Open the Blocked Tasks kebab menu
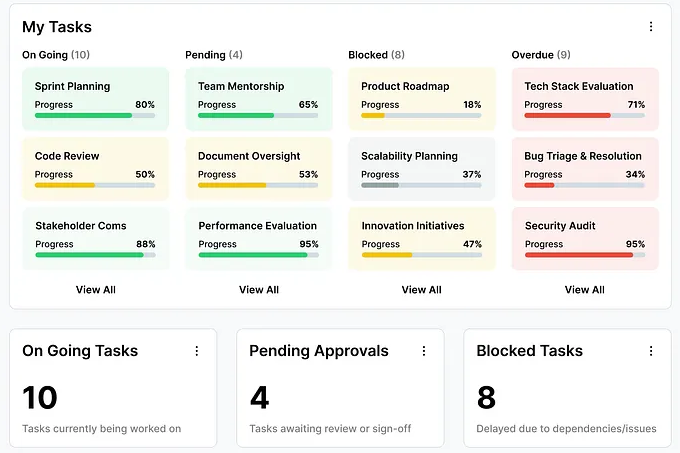 (x=651, y=351)
